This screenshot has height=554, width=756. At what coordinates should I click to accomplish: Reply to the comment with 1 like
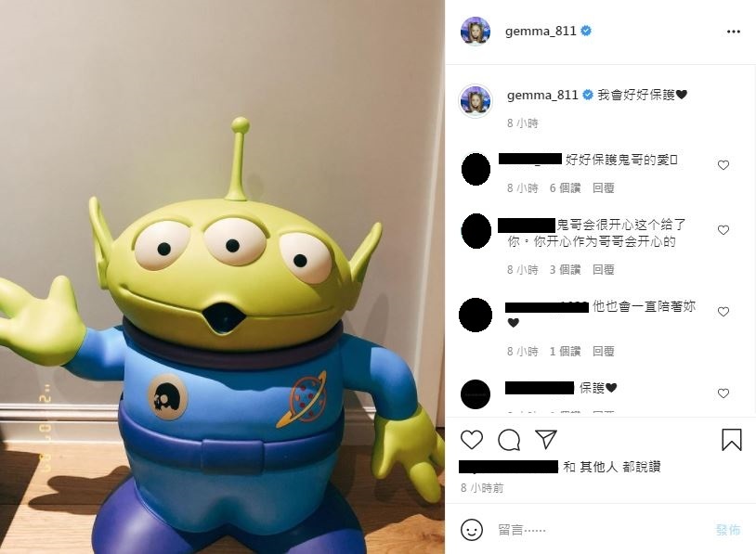[x=603, y=351]
